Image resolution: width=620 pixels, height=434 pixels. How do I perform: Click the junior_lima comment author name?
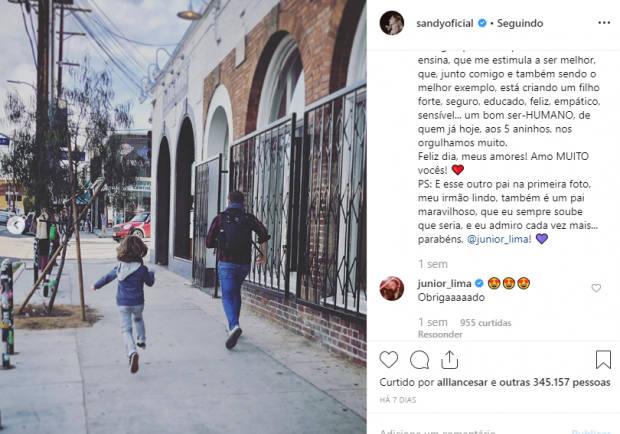444,283
